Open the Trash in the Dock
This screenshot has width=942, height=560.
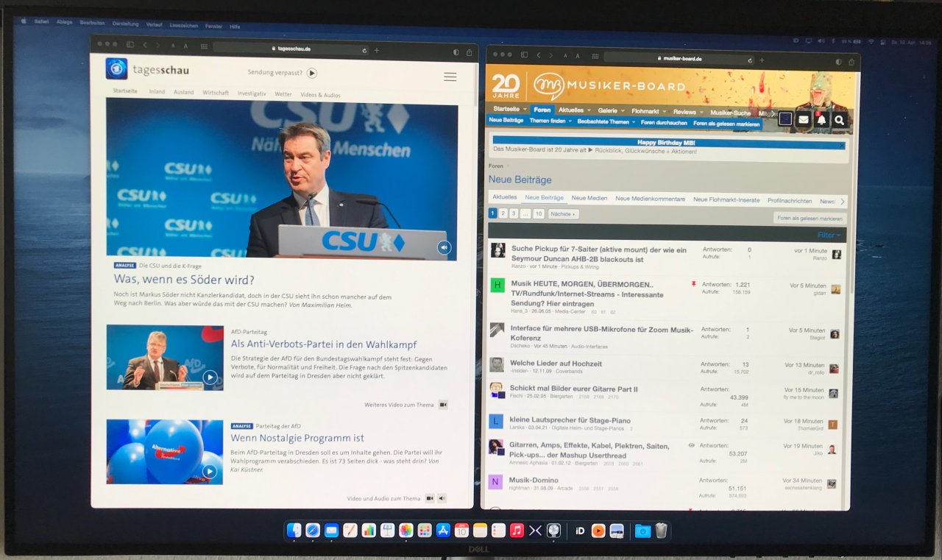click(661, 531)
